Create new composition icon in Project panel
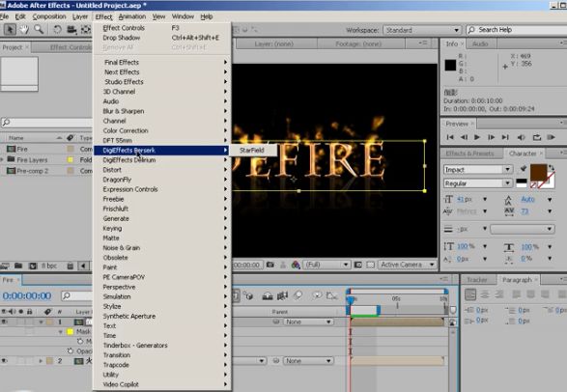Image resolution: width=567 pixels, height=392 pixels. [x=33, y=266]
